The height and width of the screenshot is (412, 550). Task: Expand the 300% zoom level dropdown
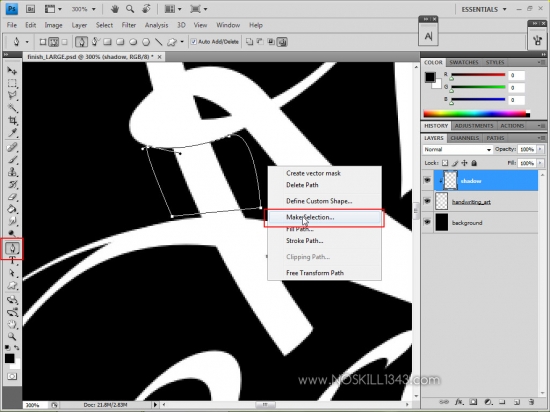pyautogui.click(x=83, y=9)
